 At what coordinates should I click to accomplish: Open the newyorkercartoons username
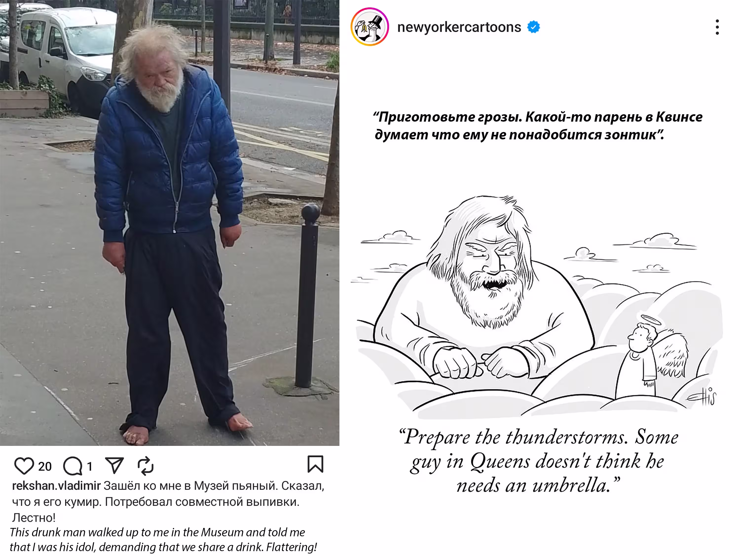(459, 27)
